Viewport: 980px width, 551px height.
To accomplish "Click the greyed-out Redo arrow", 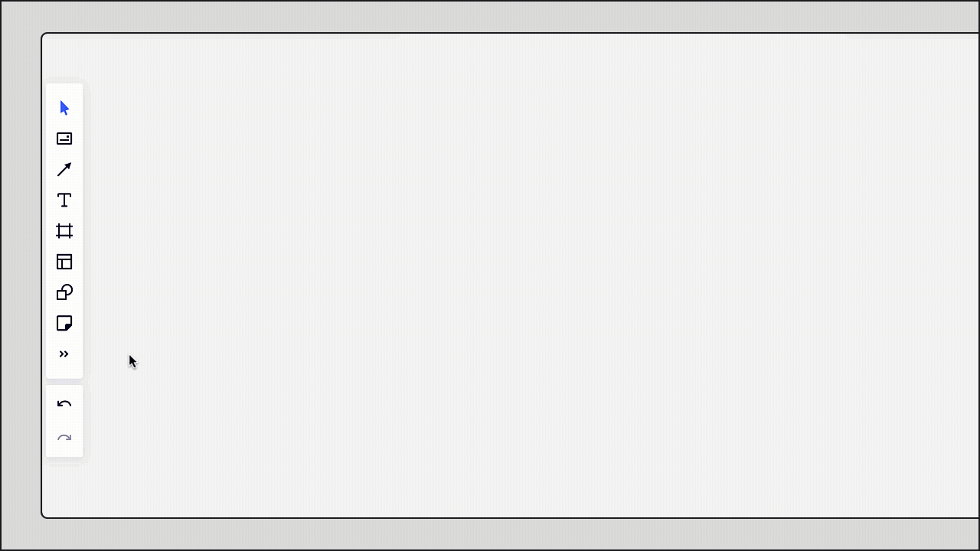I will (64, 439).
